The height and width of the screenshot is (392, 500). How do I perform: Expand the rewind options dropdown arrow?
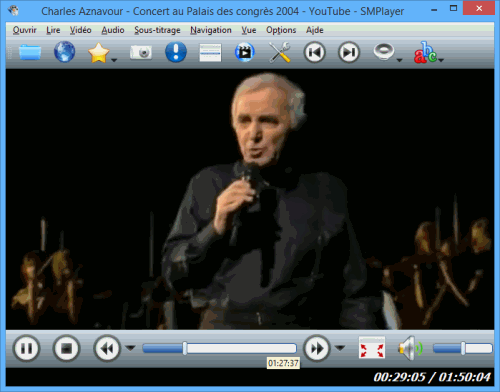(130, 348)
